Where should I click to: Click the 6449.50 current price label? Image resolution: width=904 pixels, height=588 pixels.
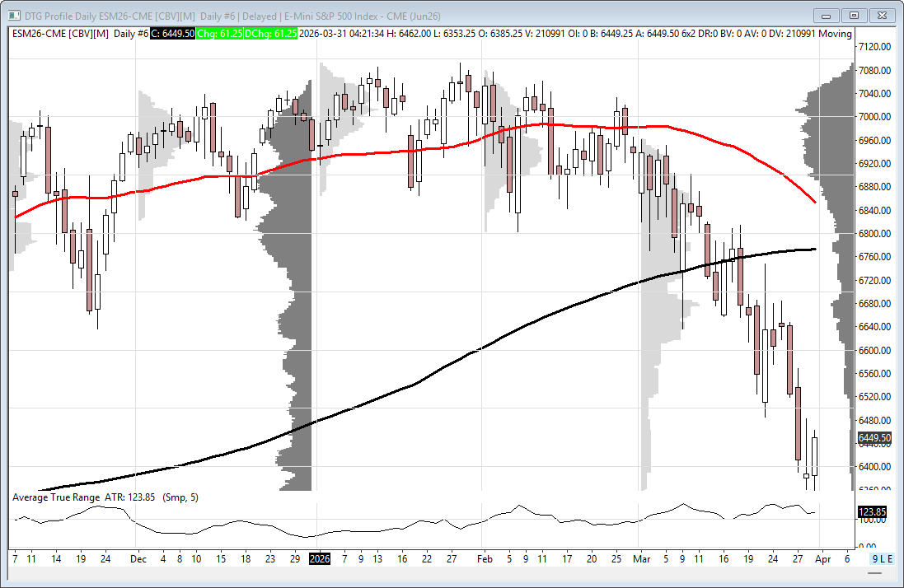tap(874, 438)
